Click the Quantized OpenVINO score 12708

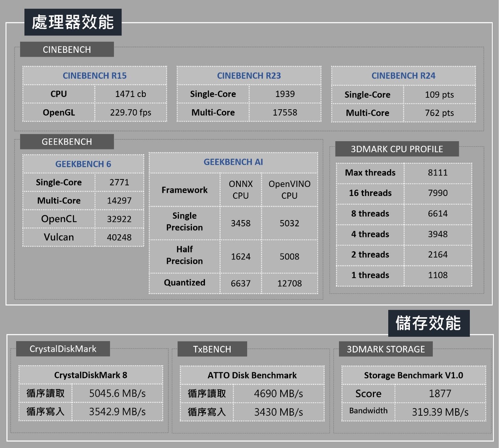[x=290, y=283]
